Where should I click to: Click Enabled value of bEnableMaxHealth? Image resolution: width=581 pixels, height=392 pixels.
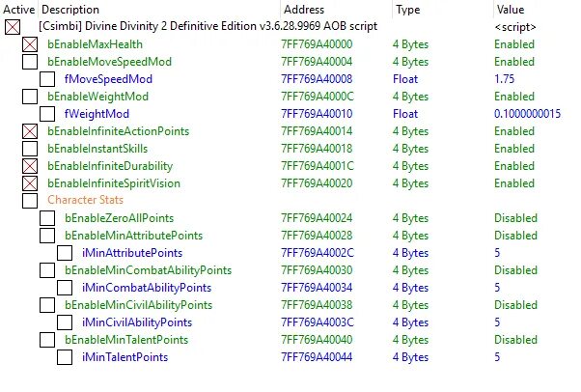(514, 44)
